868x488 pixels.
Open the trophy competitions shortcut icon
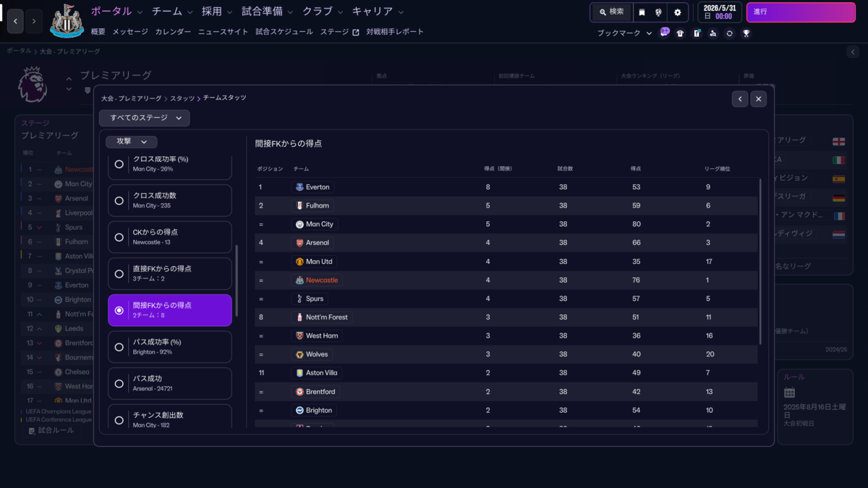point(746,33)
